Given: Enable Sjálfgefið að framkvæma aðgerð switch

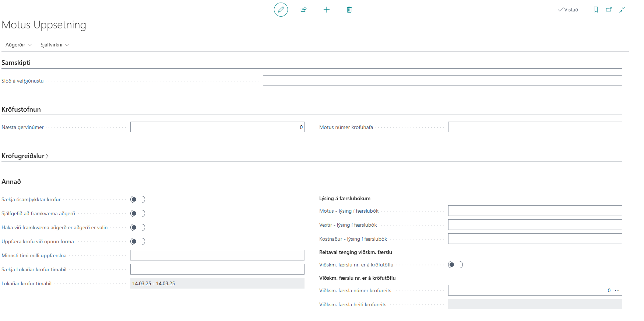Looking at the screenshot, I should tap(138, 213).
